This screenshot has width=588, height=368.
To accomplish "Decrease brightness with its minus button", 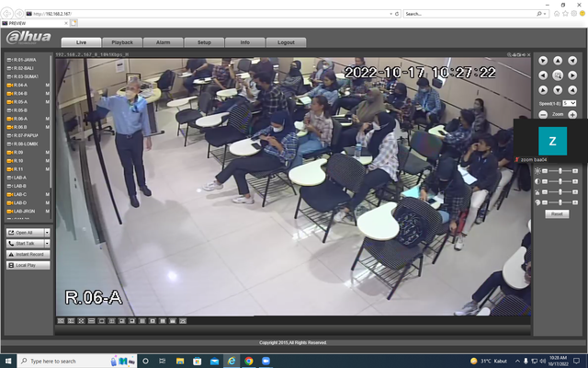I will point(545,171).
